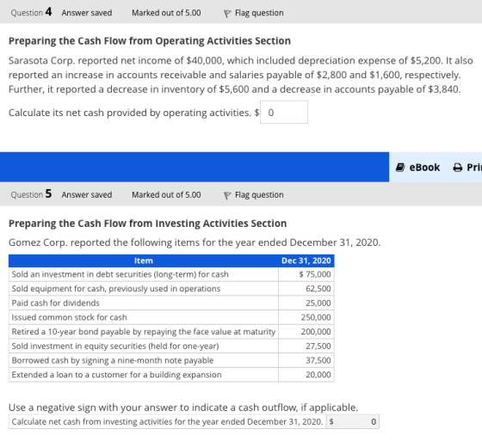Viewport: 482px width, 448px height.
Task: Click Question 5 'Answer saved' status
Action: tap(87, 194)
